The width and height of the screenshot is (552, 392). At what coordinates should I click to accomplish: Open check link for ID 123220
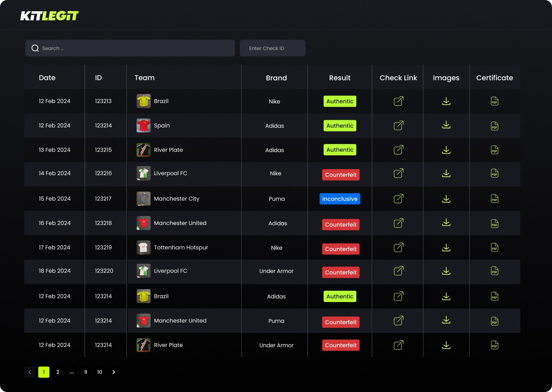[399, 271]
